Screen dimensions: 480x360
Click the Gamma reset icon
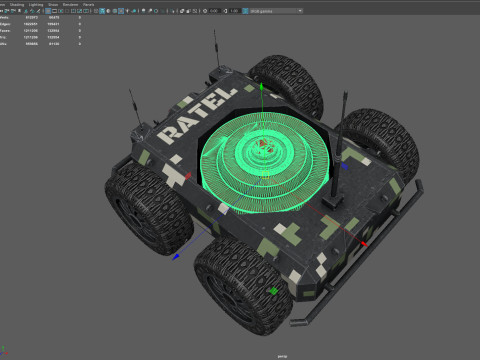225,11
